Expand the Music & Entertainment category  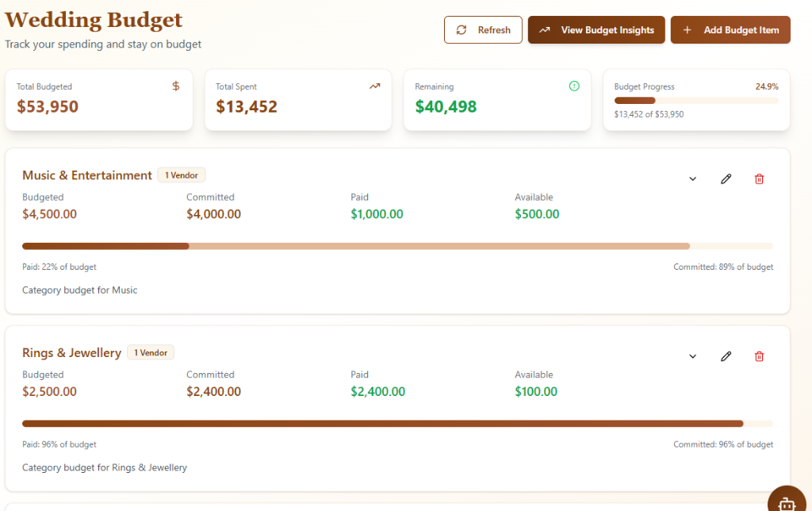(692, 179)
